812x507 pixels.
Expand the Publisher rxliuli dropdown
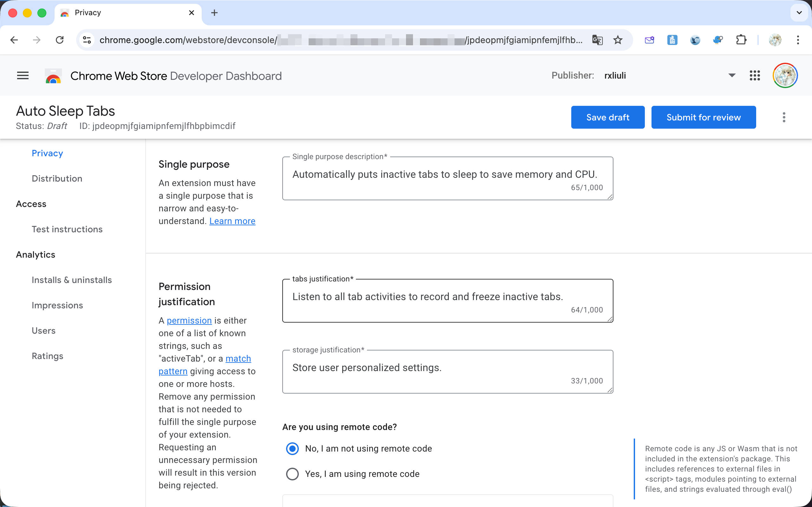tap(732, 76)
